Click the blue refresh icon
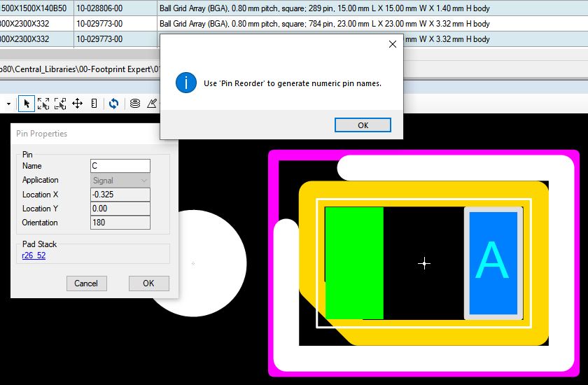 click(x=113, y=104)
